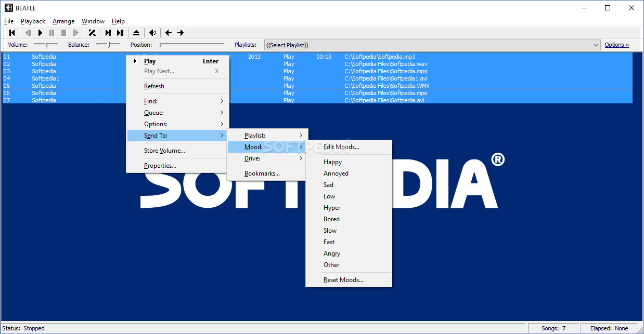Select track row with Softpedia.wav path
Viewport: 644px width, 334px height.
pos(317,64)
